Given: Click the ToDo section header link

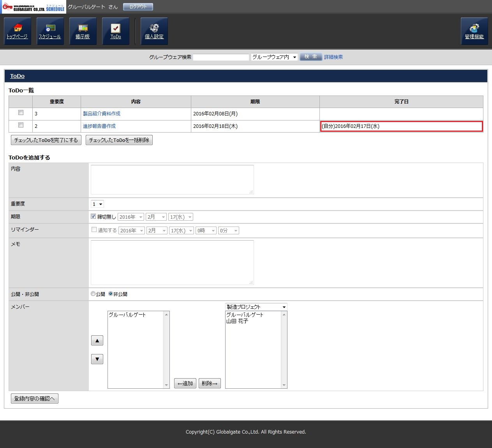Looking at the screenshot, I should point(17,76).
